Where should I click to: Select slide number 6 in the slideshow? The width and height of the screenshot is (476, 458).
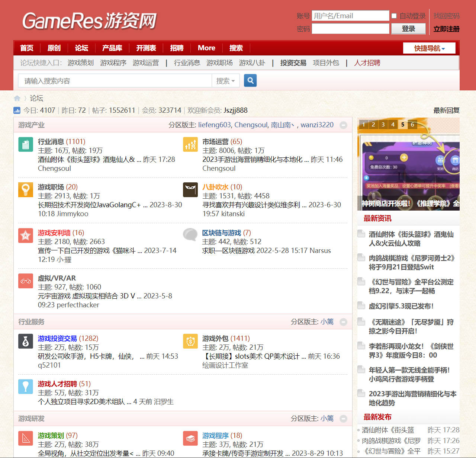click(x=412, y=125)
